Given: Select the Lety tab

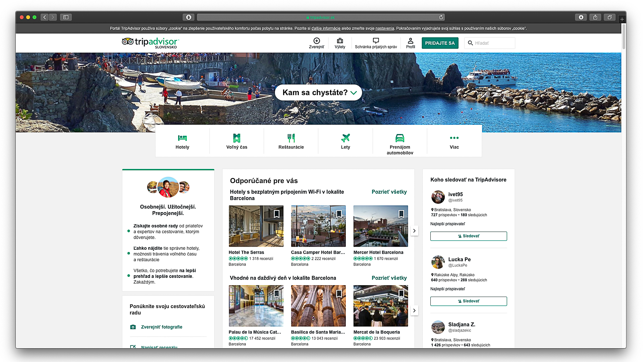Looking at the screenshot, I should click(x=345, y=141).
